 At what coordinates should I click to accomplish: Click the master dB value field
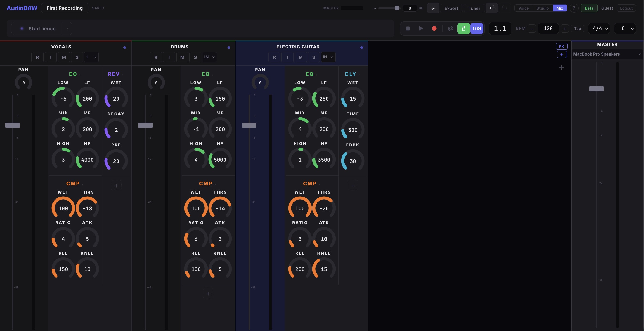[410, 8]
